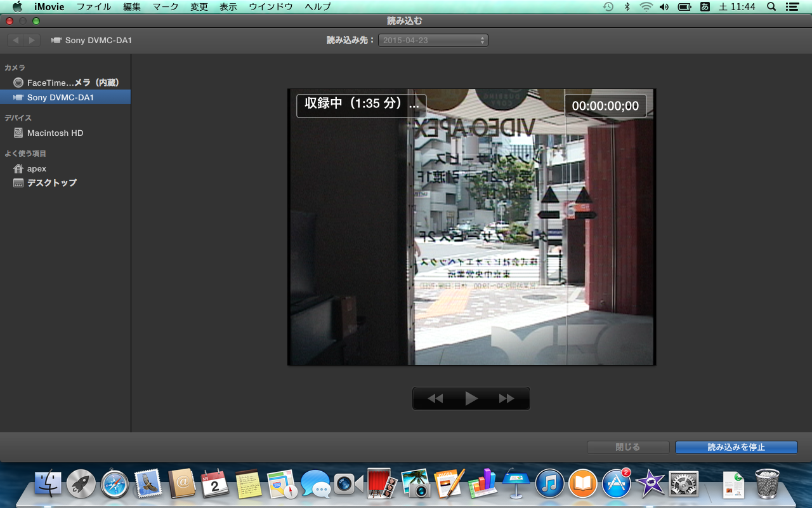Open the 読み込み先 destination dropdown

tap(433, 40)
